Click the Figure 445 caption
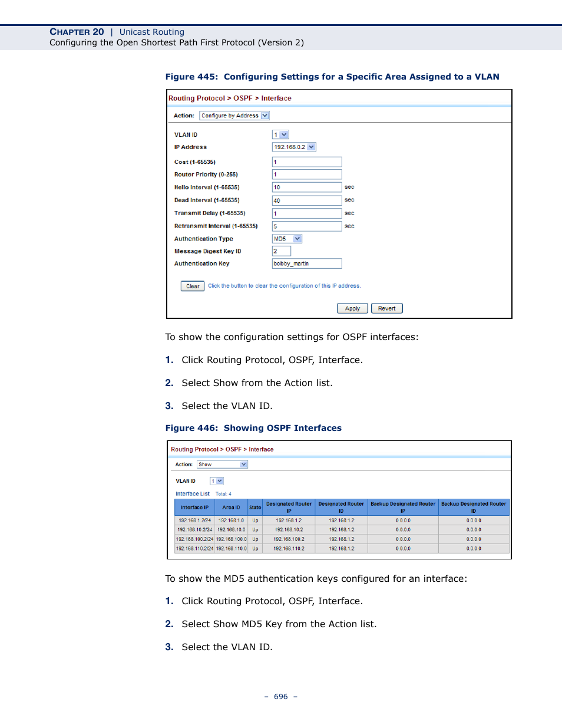Viewport: 562px width, 728px height. pos(332,77)
